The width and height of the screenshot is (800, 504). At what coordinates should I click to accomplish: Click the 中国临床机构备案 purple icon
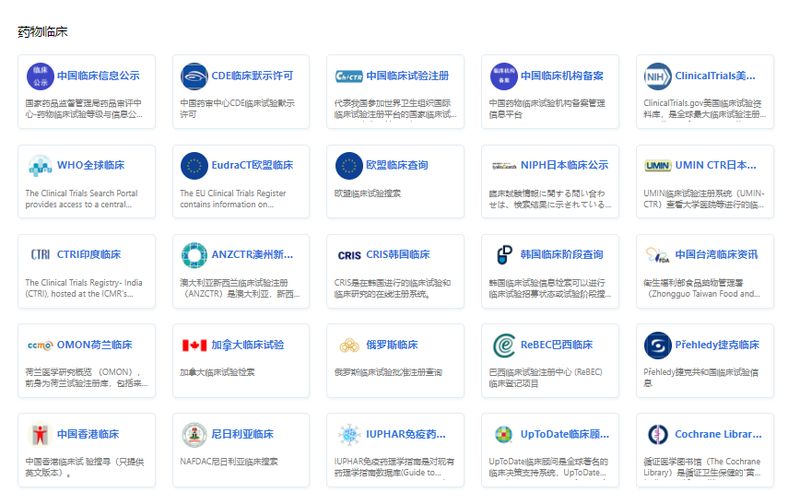(x=504, y=76)
